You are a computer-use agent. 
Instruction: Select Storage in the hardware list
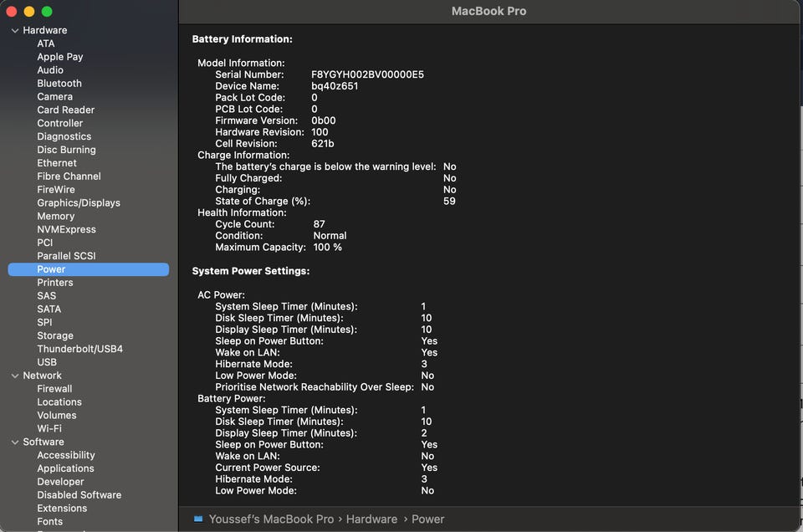tap(55, 335)
